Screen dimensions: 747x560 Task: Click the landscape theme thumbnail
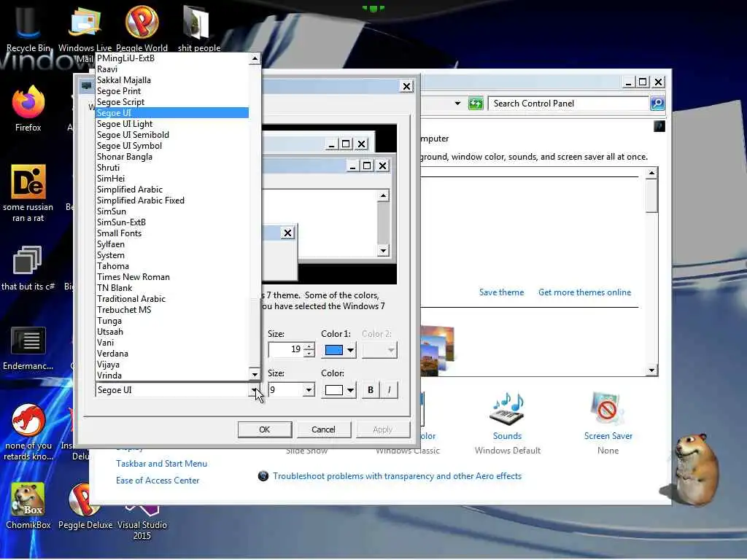point(438,350)
